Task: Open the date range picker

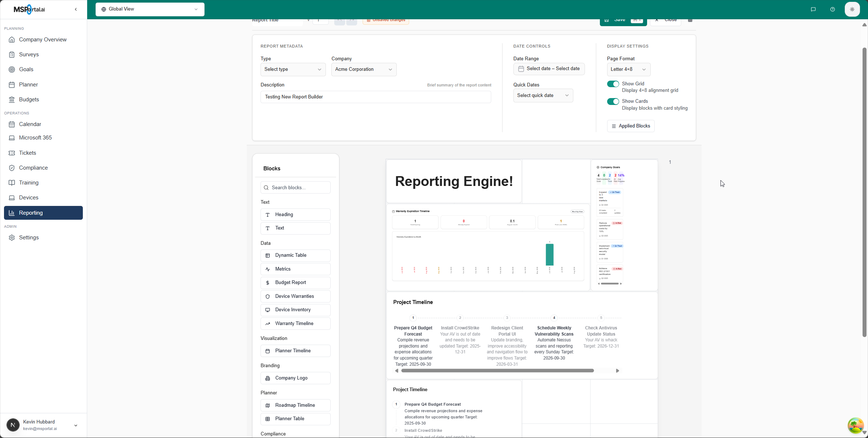Action: tap(549, 69)
